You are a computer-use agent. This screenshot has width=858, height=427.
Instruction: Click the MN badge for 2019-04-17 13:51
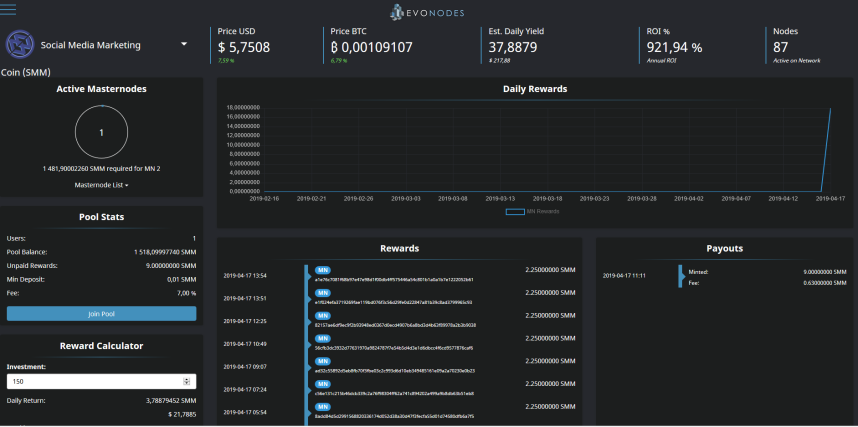click(323, 293)
